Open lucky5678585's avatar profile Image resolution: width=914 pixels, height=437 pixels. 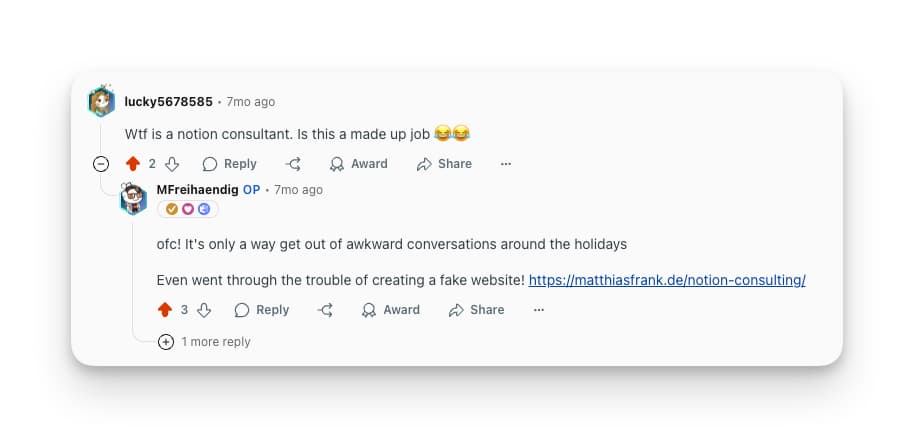[102, 101]
